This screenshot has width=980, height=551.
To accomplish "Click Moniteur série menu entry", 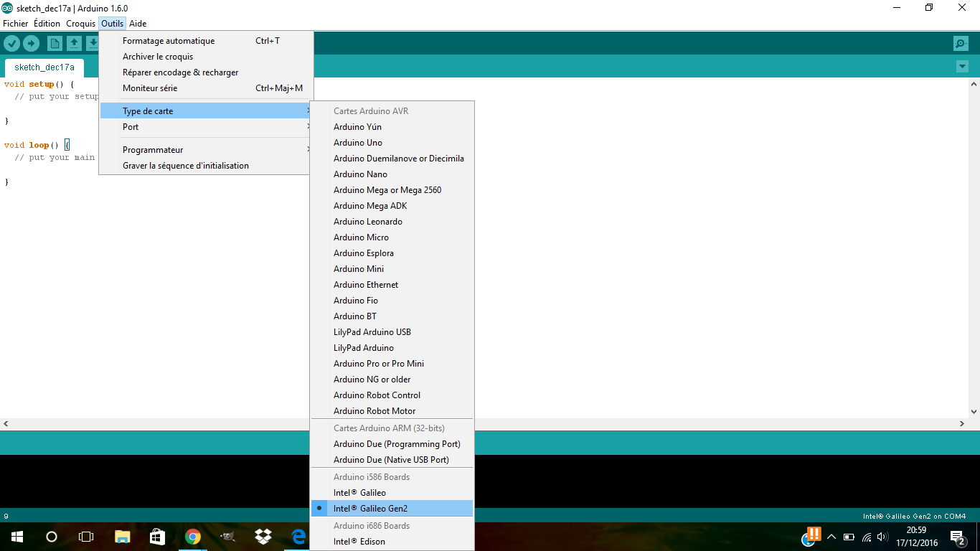I will pos(150,88).
